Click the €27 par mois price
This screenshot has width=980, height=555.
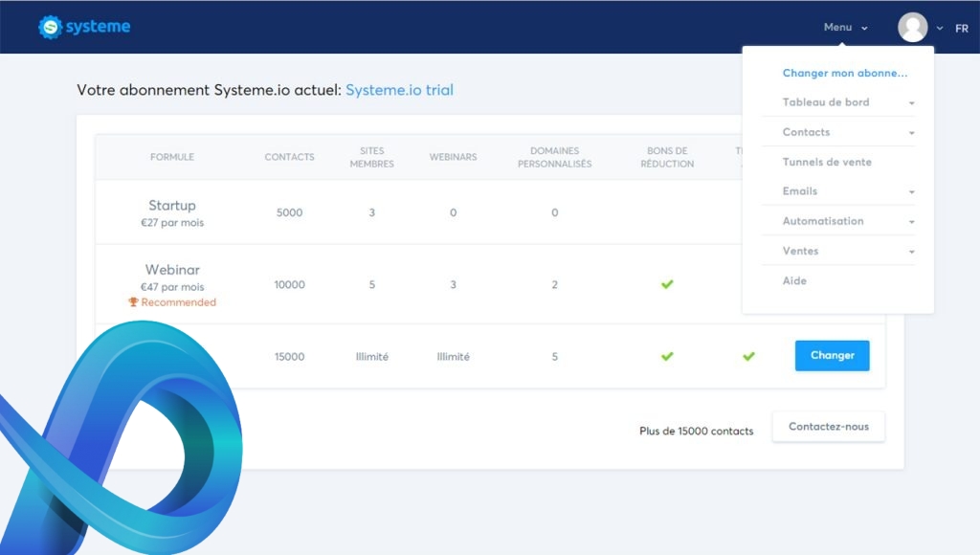click(x=172, y=223)
